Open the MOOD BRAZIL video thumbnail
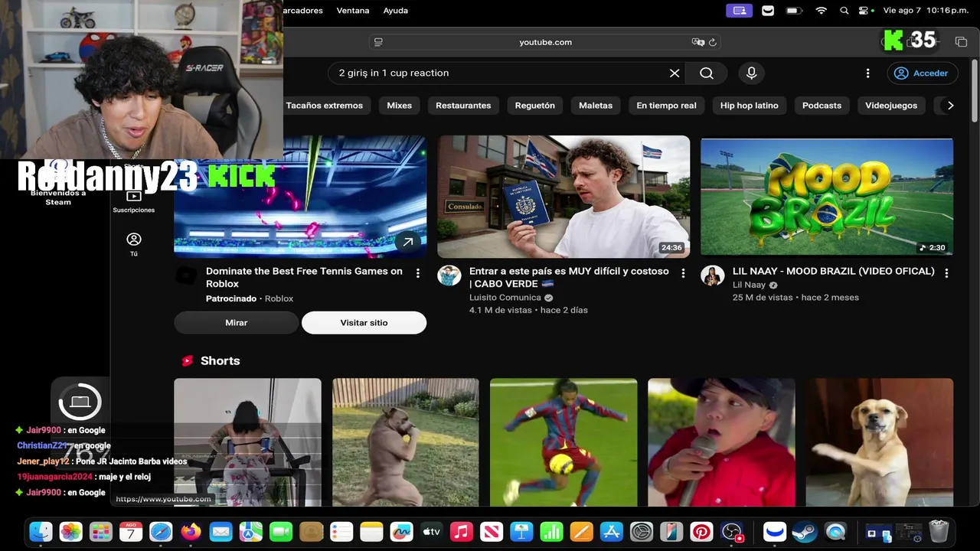Image resolution: width=980 pixels, height=551 pixels. (x=827, y=197)
